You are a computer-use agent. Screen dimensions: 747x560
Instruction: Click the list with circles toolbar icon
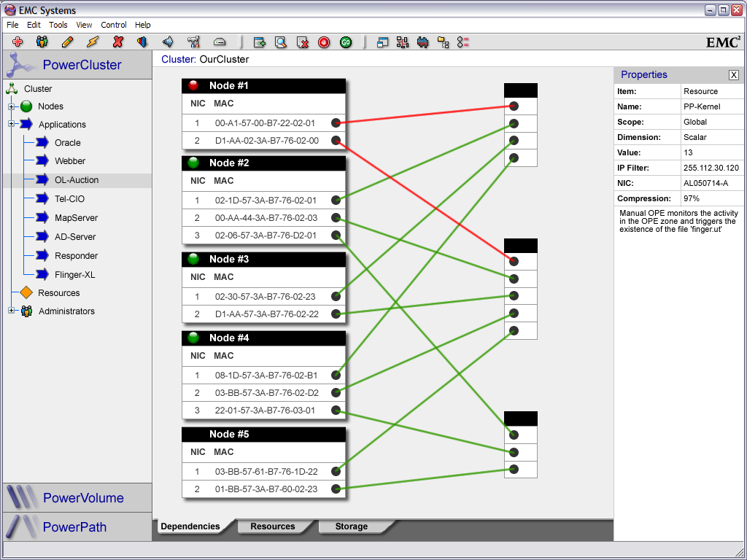[x=463, y=42]
